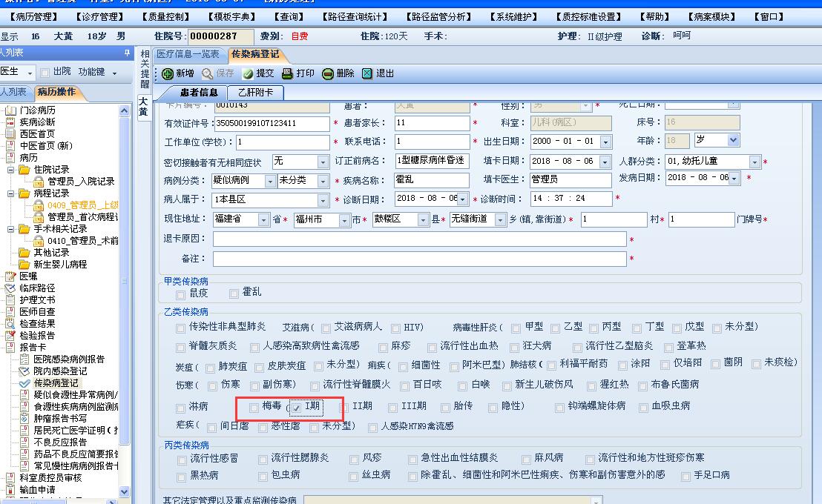
Task: Check the 鼠疫 checkbox
Action: (181, 294)
